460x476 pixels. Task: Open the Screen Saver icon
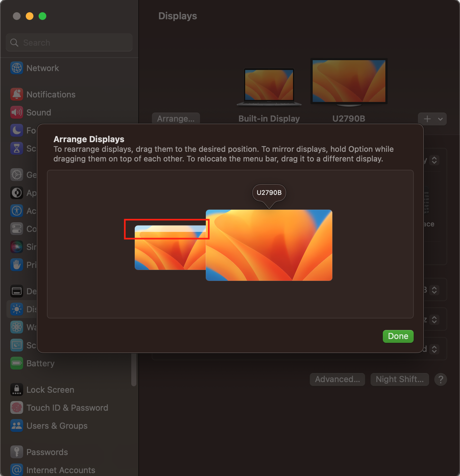[17, 345]
